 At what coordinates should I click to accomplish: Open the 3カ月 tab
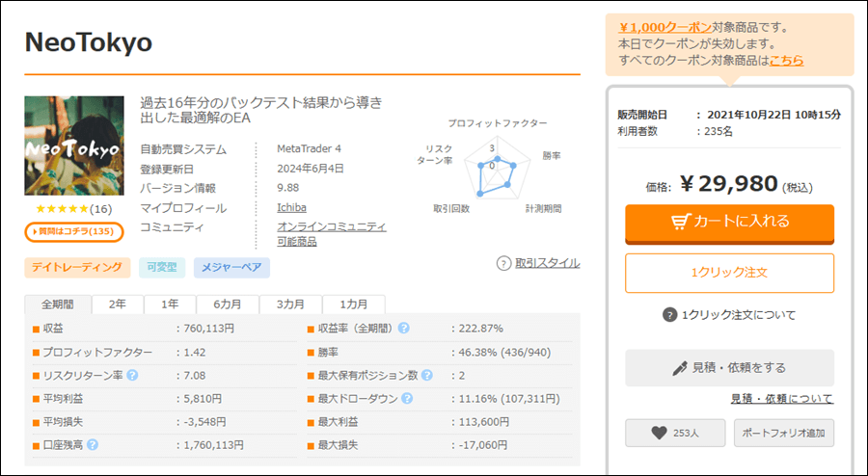(x=290, y=304)
